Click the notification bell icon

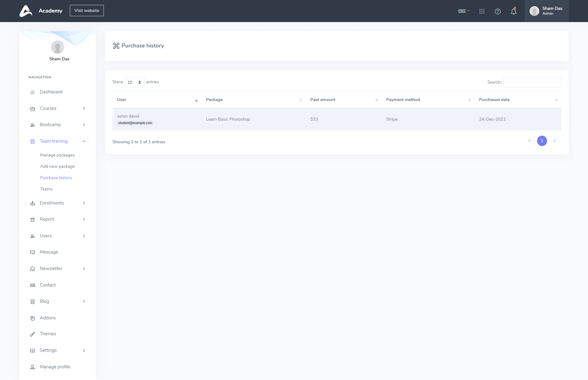pyautogui.click(x=514, y=11)
